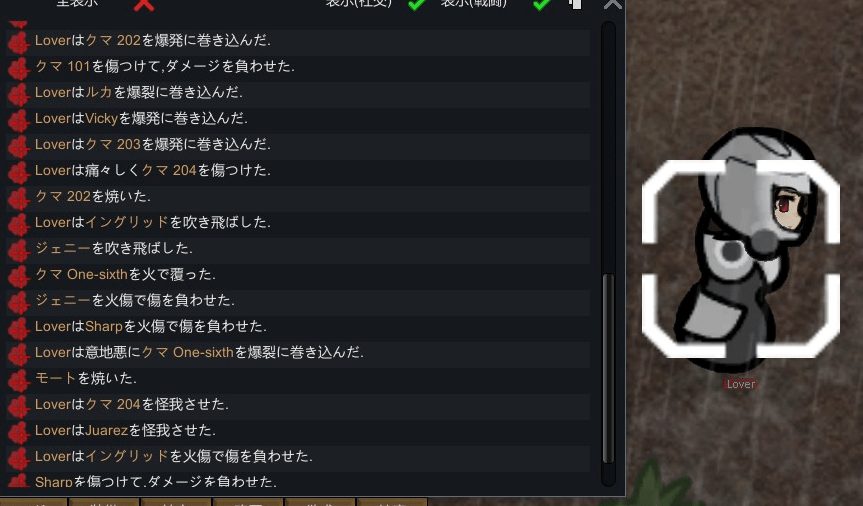The image size is (863, 506).
Task: Select the damage icon beside 'LoverはVickyを爆発に巻き込んだ'
Action: tap(18, 121)
